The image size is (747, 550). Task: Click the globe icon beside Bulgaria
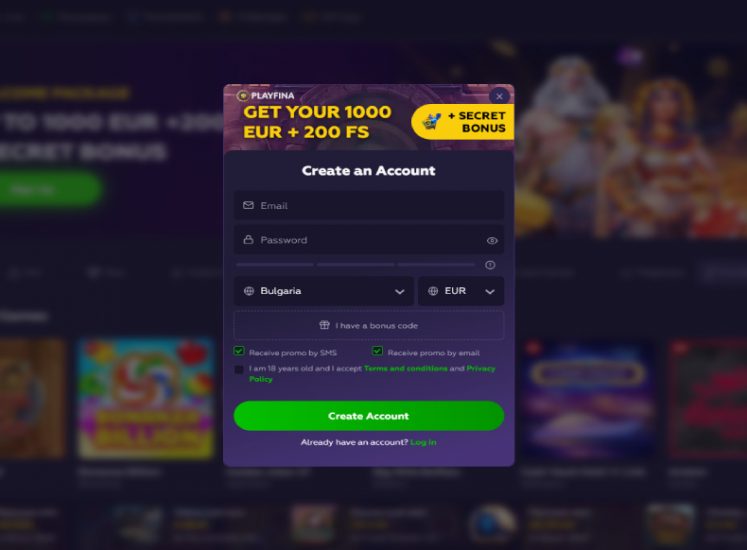249,291
